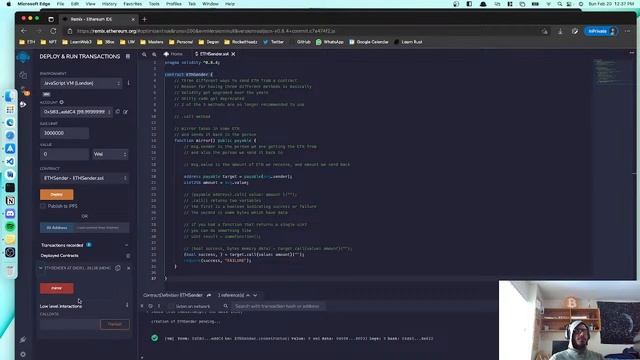
Task: Click the InPrivate profile button
Action: pyautogui.click(x=601, y=31)
